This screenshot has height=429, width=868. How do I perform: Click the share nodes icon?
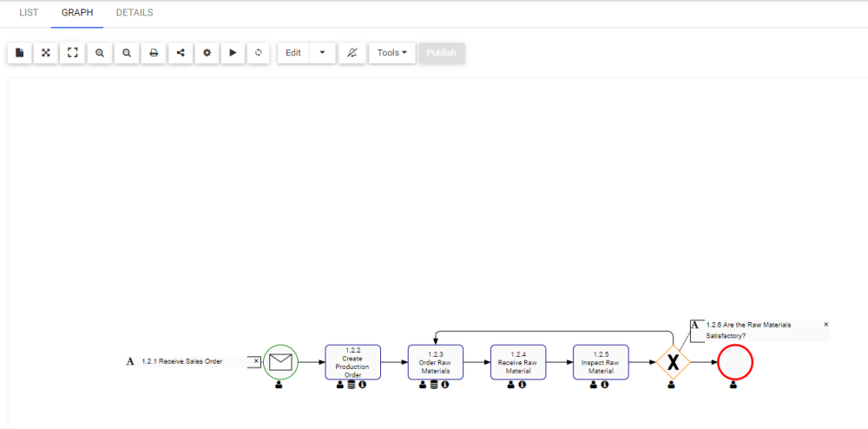[181, 53]
